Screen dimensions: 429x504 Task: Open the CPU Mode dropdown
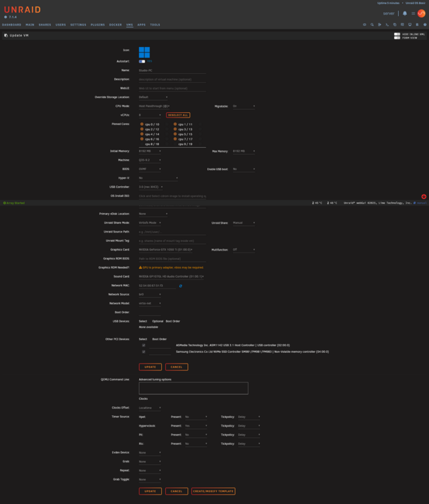(154, 106)
